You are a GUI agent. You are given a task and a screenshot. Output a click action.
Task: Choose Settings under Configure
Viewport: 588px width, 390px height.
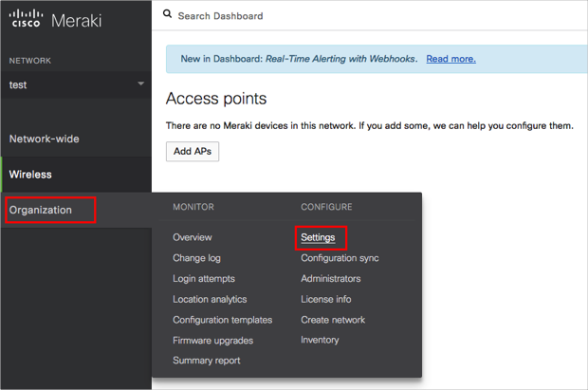click(x=318, y=237)
